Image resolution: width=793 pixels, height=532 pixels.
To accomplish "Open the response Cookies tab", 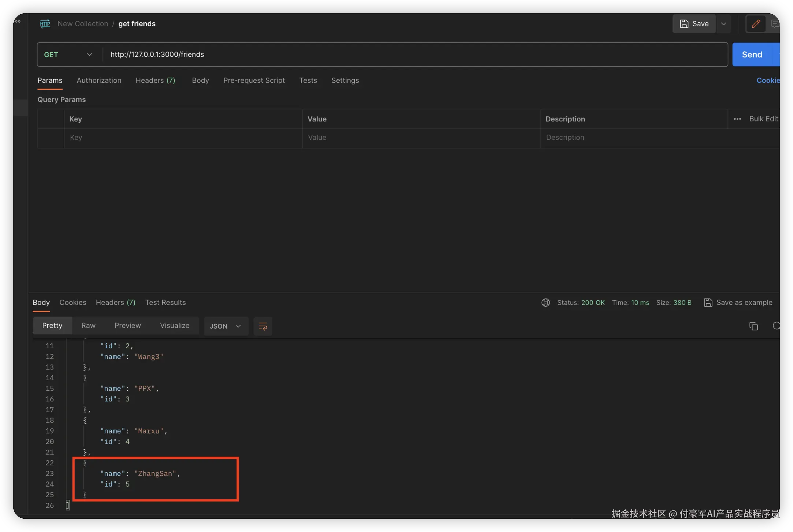I will click(x=73, y=303).
